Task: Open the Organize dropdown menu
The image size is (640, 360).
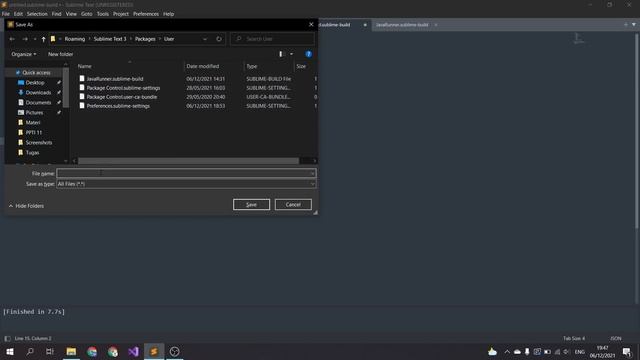Action: (24, 54)
